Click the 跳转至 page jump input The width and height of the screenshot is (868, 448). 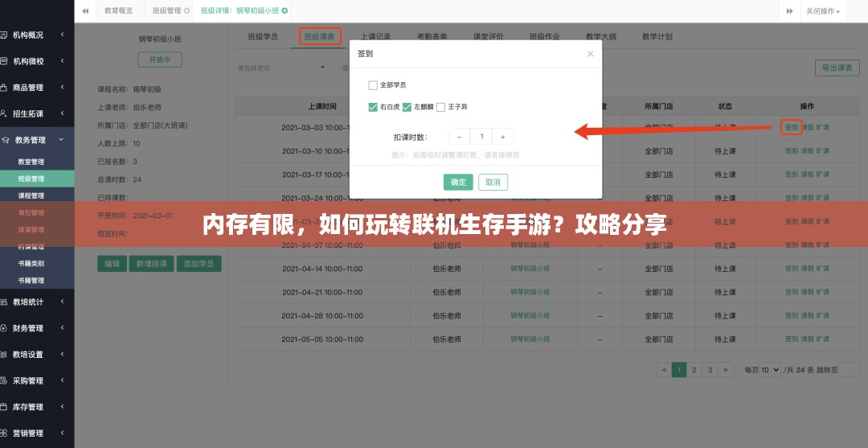point(849,371)
